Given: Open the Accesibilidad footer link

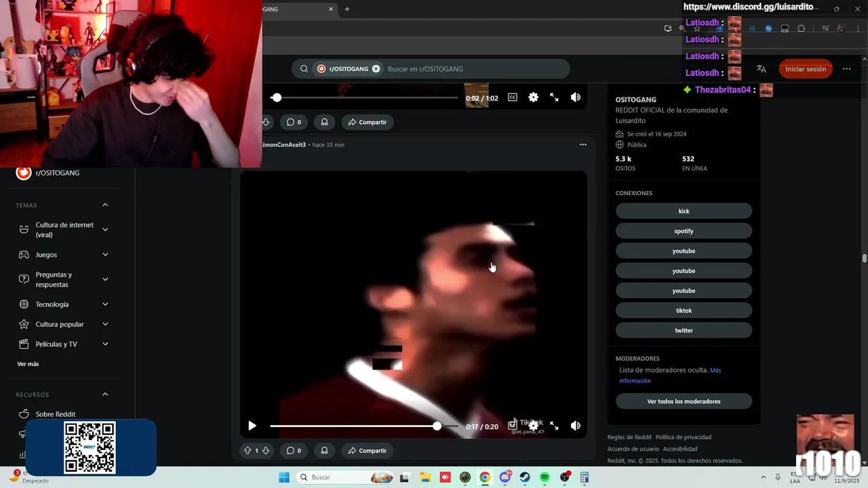Looking at the screenshot, I should click(x=680, y=449).
